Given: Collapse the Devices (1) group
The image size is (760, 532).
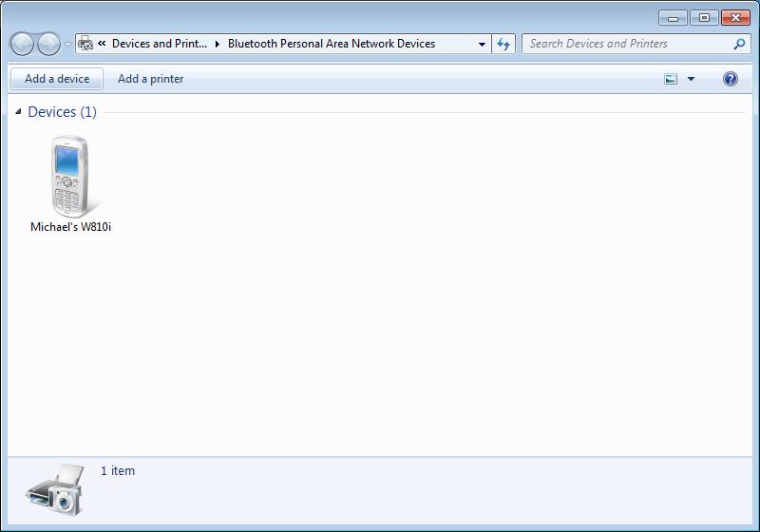Looking at the screenshot, I should [x=18, y=112].
